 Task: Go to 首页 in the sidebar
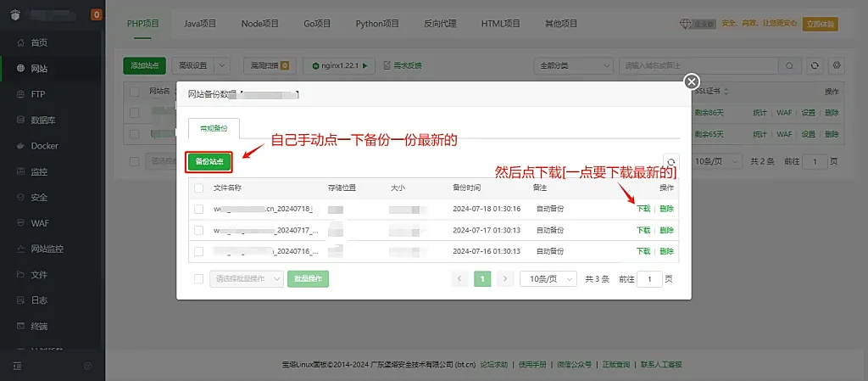39,42
